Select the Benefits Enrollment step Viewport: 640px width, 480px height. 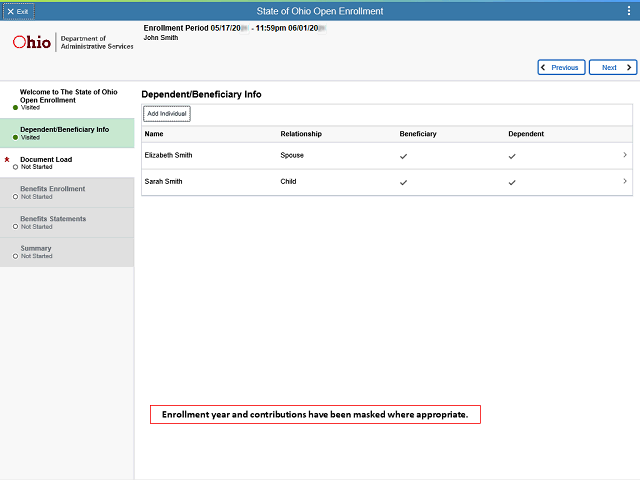tap(67, 192)
